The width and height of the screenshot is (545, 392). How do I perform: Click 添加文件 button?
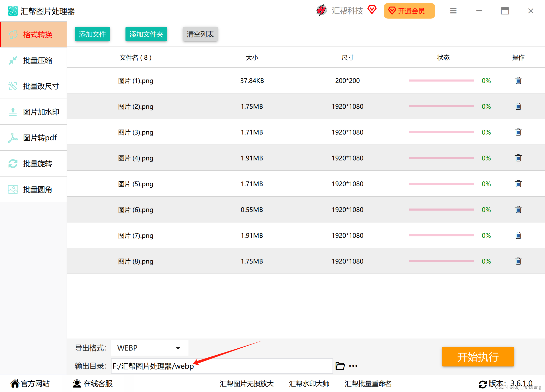pos(92,34)
